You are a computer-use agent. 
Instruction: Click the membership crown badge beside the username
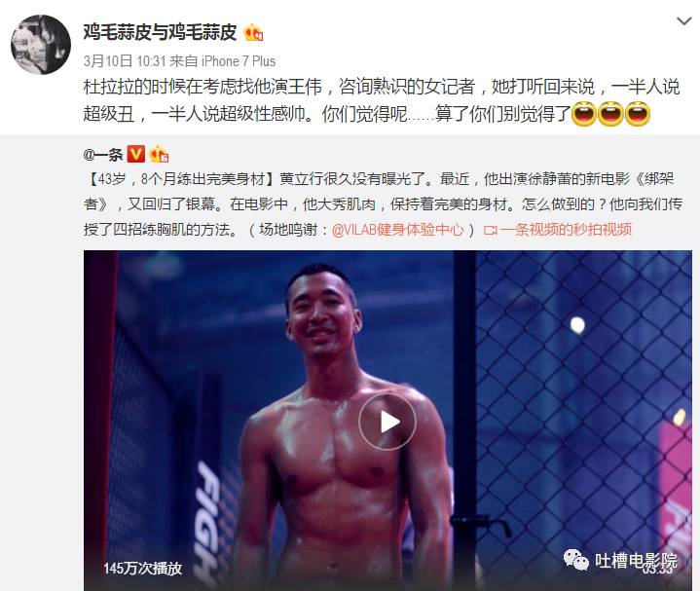point(253,32)
